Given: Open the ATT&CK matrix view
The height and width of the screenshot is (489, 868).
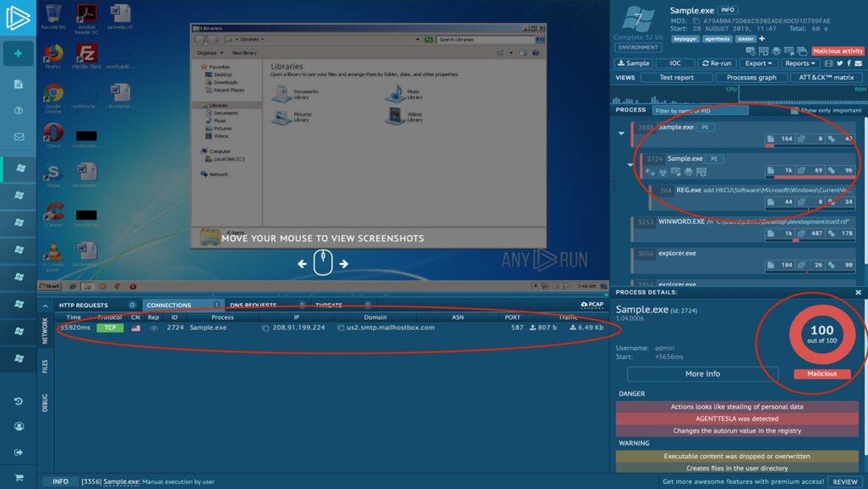Looking at the screenshot, I should click(x=826, y=77).
